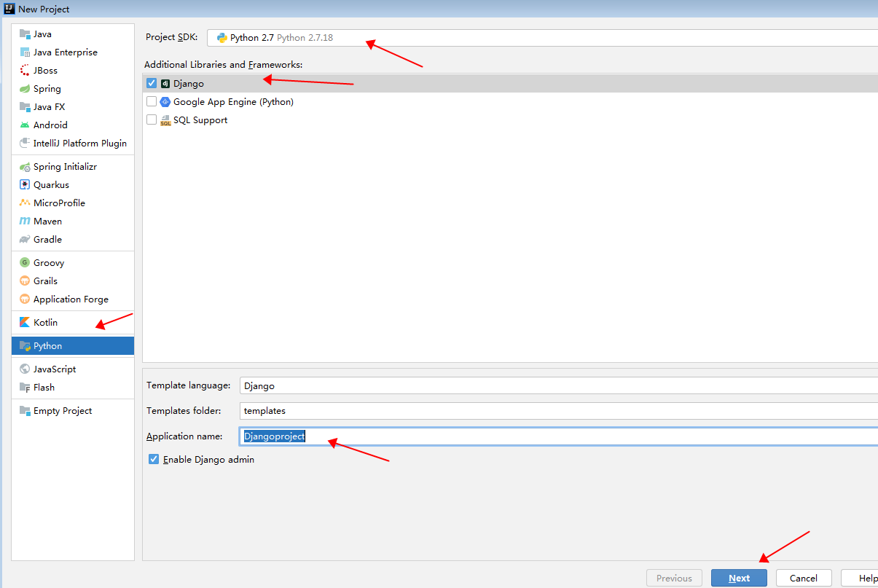Click the Next button
The width and height of the screenshot is (878, 588).
tap(739, 579)
